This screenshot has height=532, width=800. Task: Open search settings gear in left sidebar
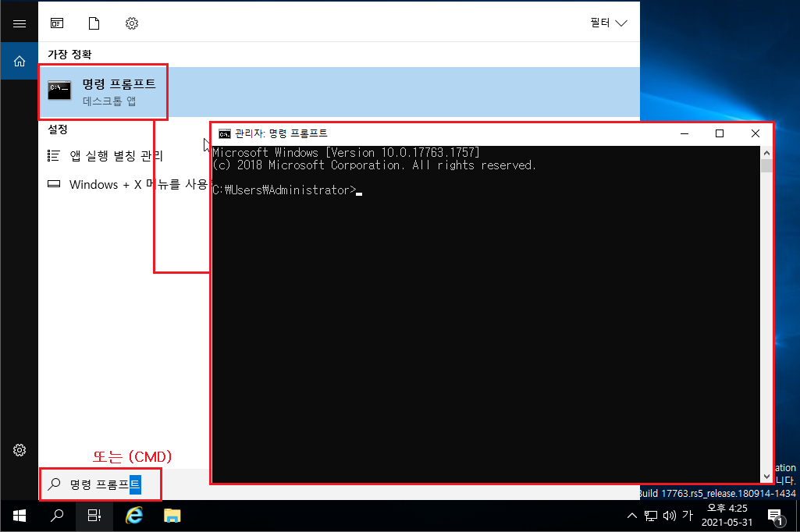tap(20, 450)
